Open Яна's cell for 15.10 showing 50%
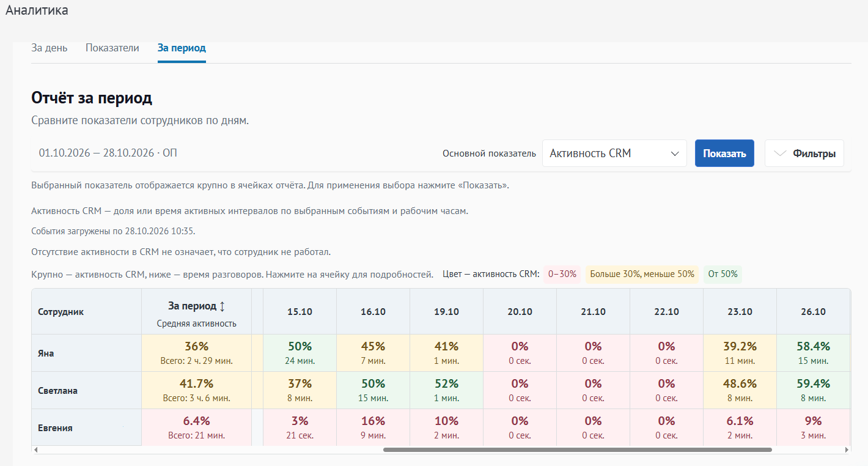Viewport: 868px width, 466px height. tap(300, 353)
